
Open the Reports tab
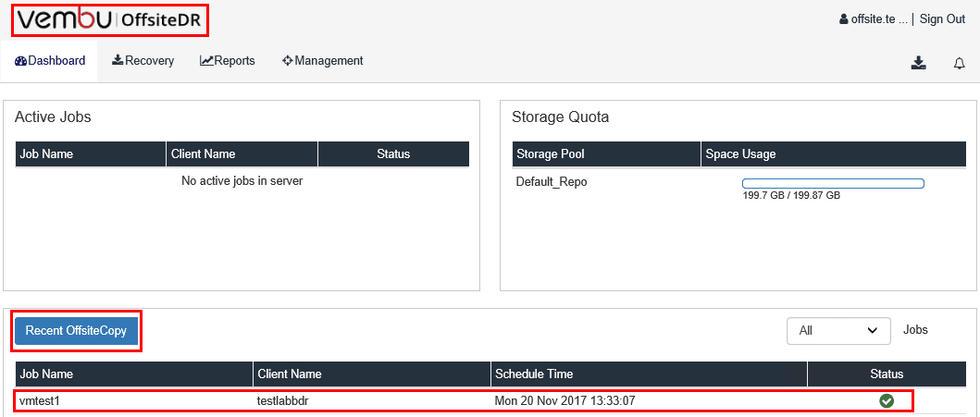228,61
